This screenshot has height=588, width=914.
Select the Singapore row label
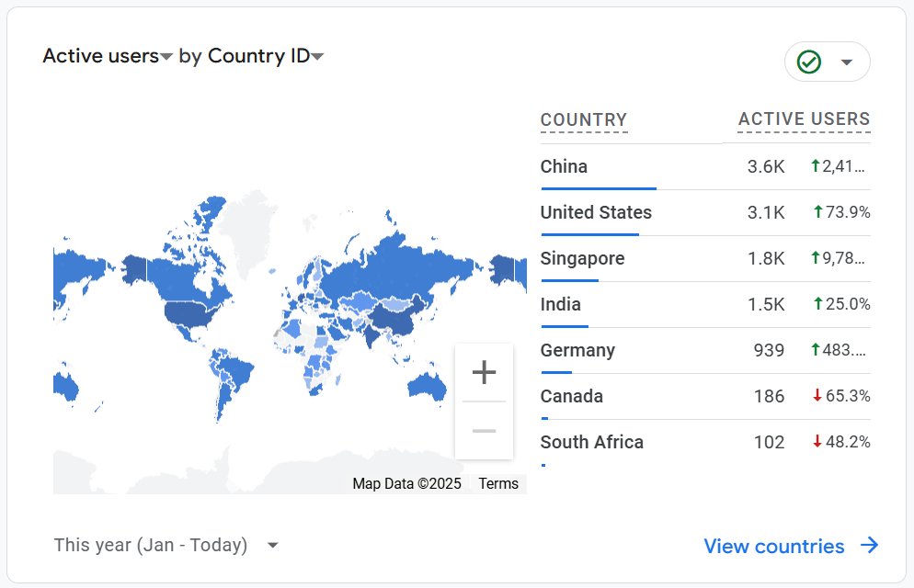[582, 258]
